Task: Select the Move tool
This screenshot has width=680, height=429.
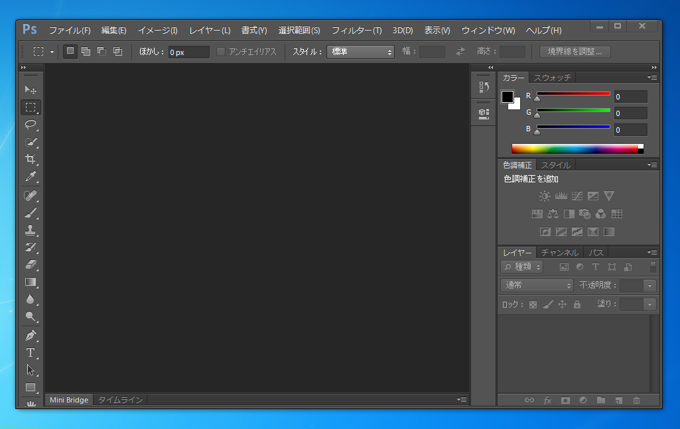Action: point(30,90)
